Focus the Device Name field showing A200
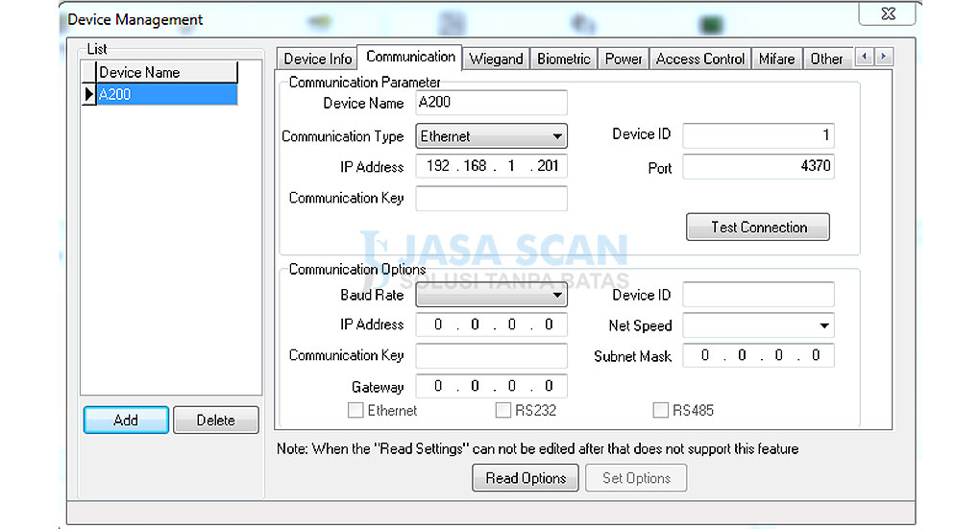This screenshot has width=980, height=529. tap(491, 103)
